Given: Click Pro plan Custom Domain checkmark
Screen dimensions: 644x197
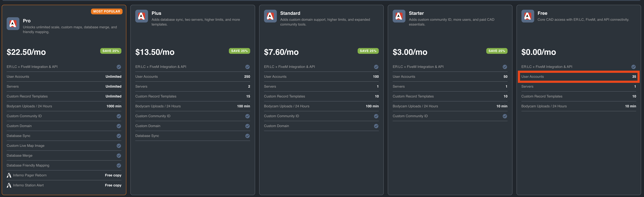Looking at the screenshot, I should pyautogui.click(x=119, y=126).
